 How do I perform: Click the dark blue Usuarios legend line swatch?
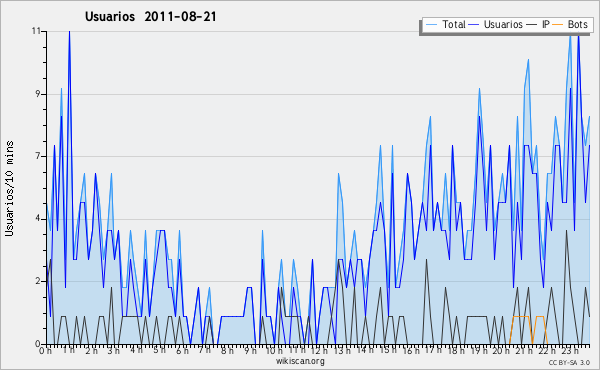(474, 25)
